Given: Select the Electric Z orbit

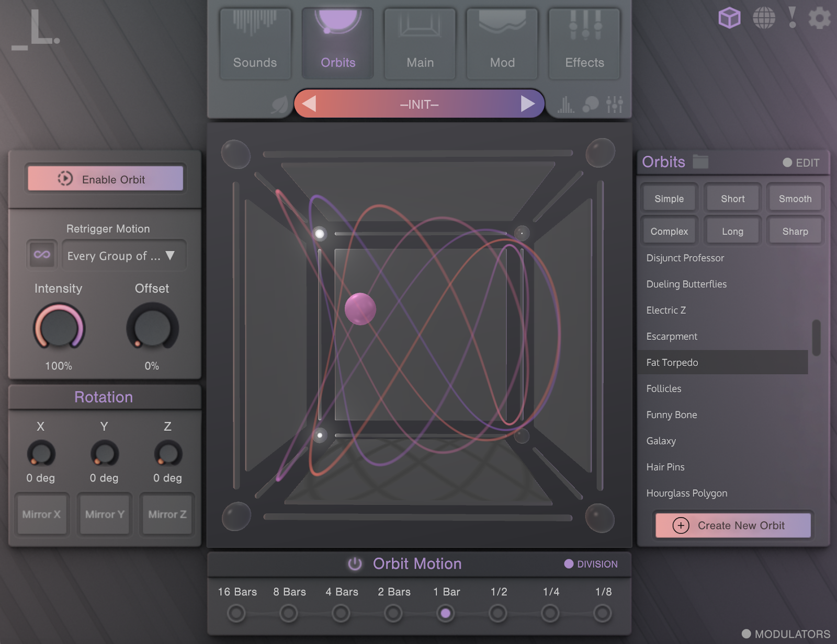Looking at the screenshot, I should click(x=723, y=310).
